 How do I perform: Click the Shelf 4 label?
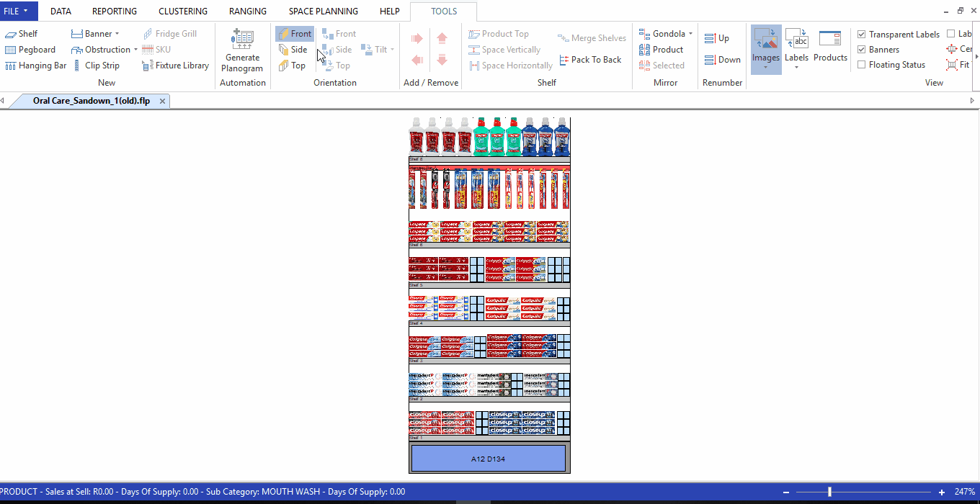[x=416, y=323]
